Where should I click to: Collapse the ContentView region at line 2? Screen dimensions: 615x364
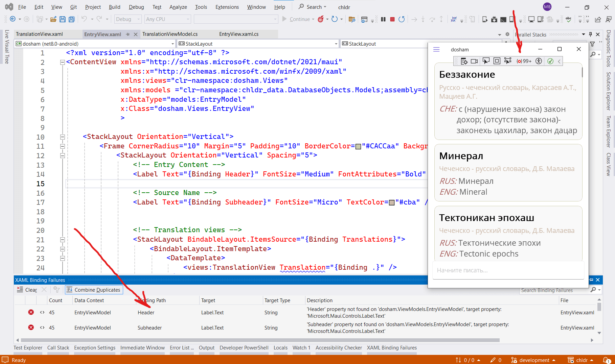click(63, 62)
